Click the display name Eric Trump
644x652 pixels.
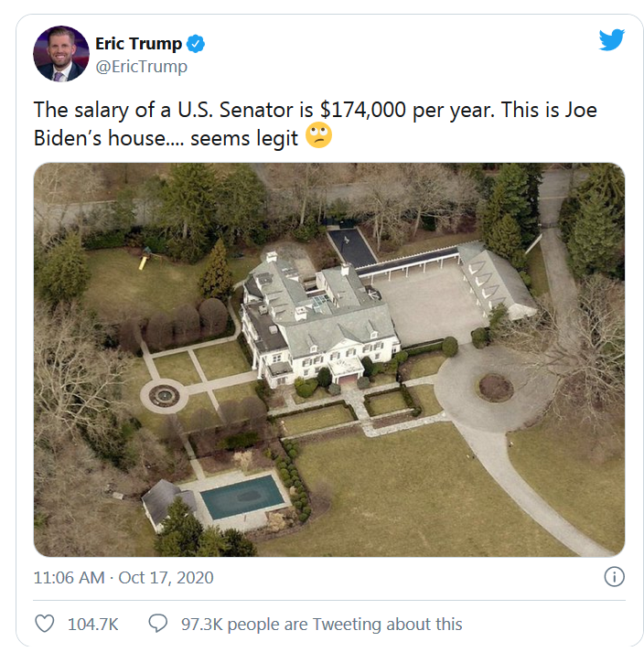[138, 44]
